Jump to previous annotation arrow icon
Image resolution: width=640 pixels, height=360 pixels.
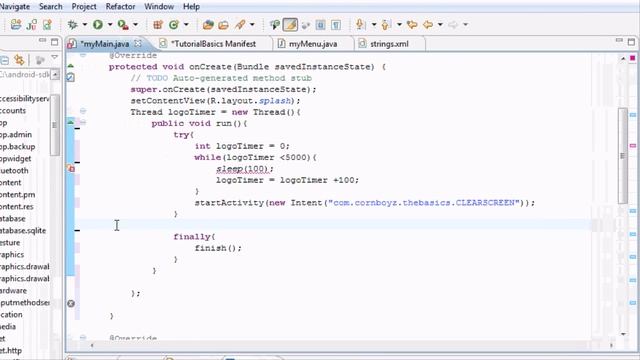[x=386, y=25]
